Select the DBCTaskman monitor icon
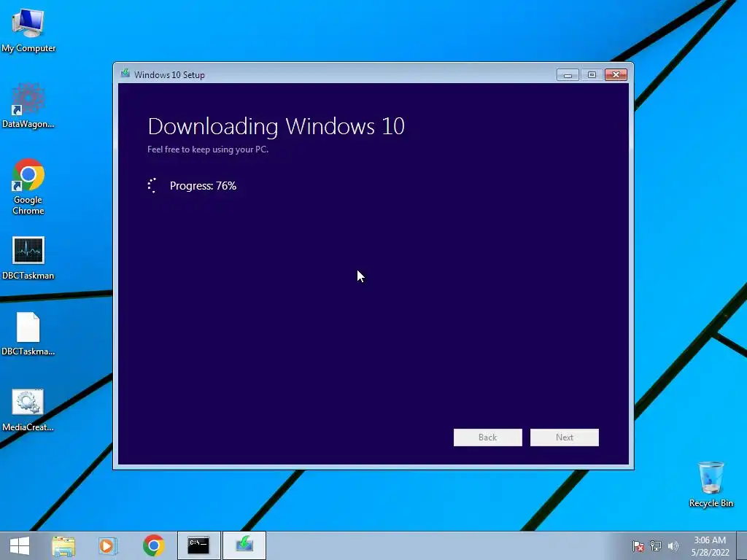Image resolution: width=747 pixels, height=560 pixels. pos(28,257)
